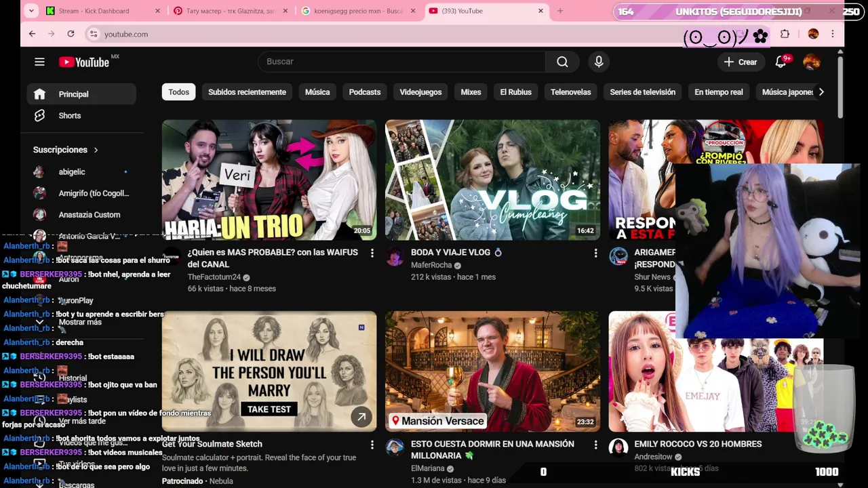Expand the Suscripciones section chevron
The image size is (868, 488).
click(96, 150)
